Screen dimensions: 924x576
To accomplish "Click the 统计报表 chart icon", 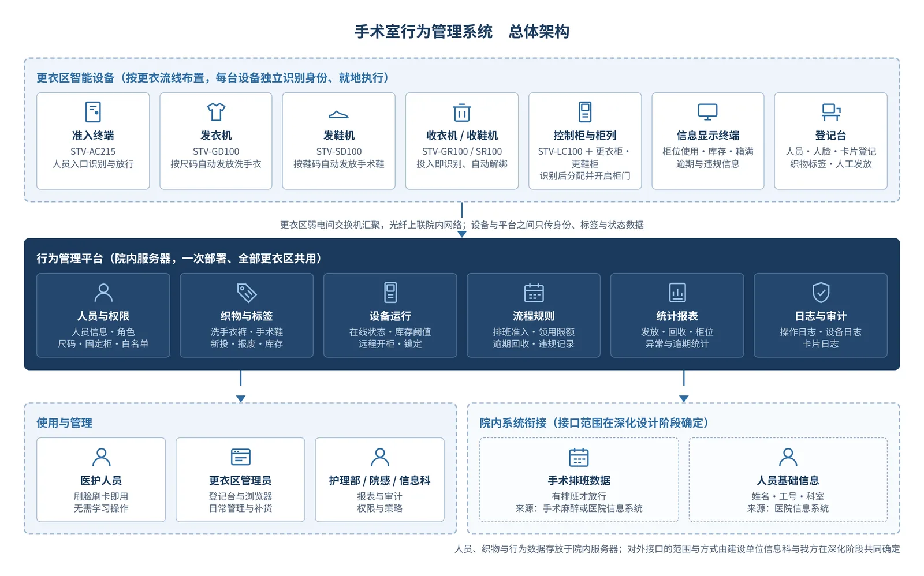I will [677, 293].
